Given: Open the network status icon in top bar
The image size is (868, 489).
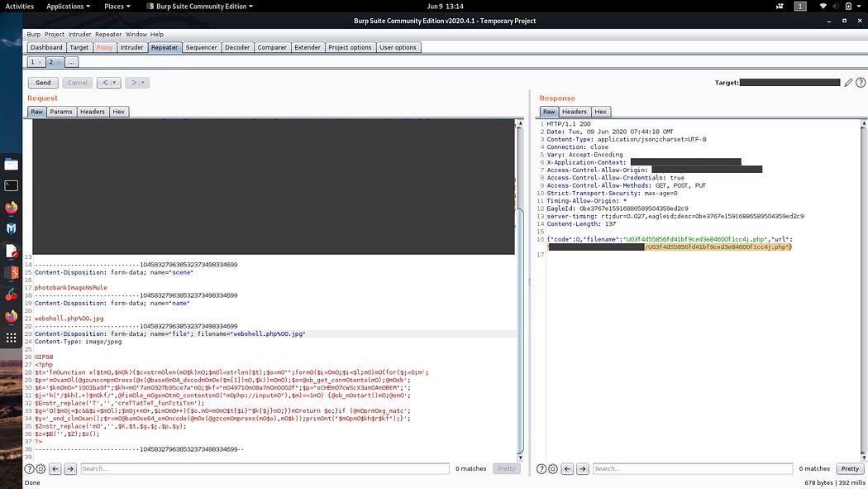Looking at the screenshot, I should (823, 6).
